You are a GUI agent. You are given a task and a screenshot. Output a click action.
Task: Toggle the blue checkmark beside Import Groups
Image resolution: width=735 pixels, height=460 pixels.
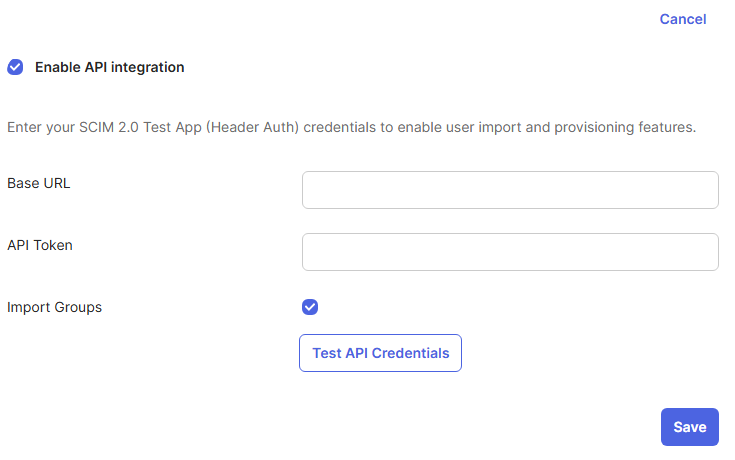310,307
